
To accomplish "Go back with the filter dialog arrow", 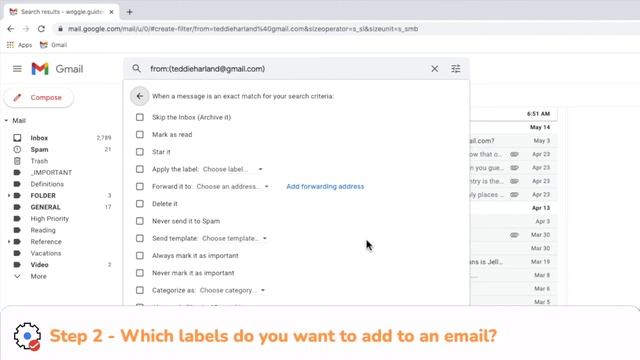I will pos(140,96).
